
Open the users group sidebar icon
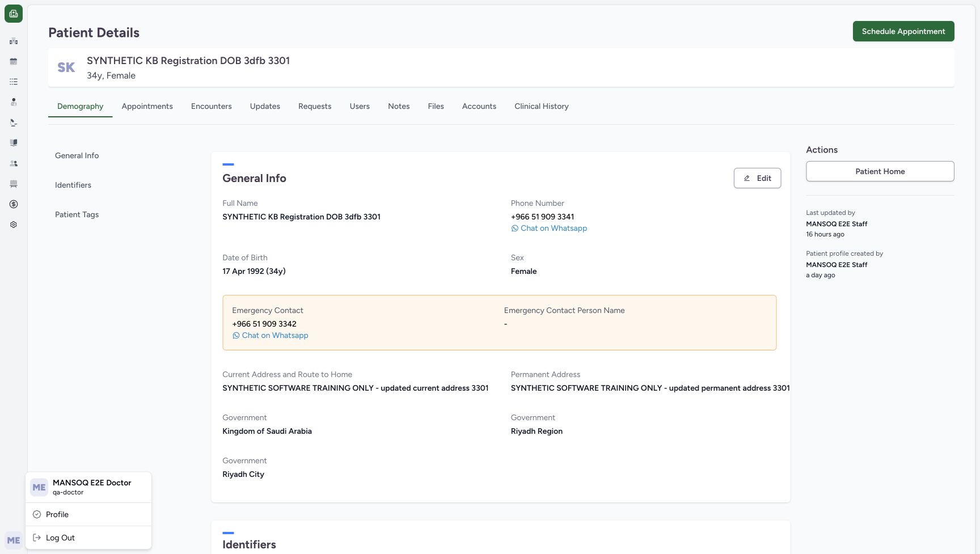(x=14, y=163)
